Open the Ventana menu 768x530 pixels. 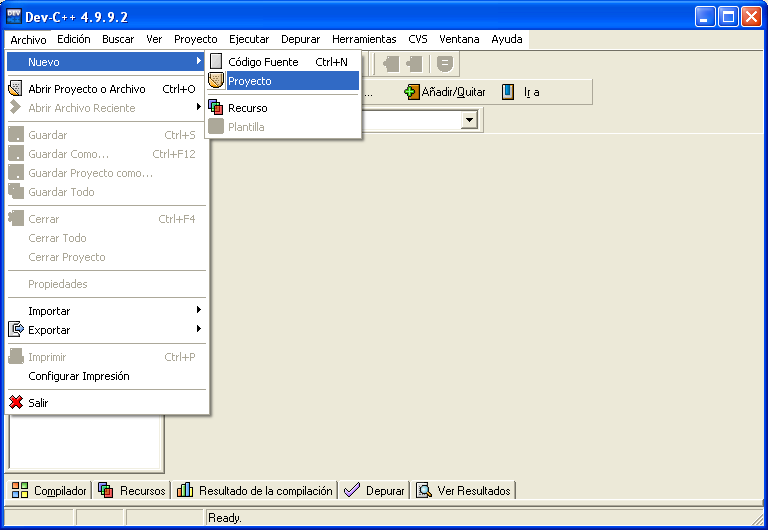(x=459, y=39)
